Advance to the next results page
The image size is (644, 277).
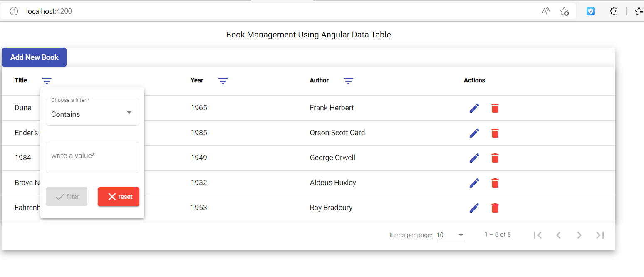point(579,235)
